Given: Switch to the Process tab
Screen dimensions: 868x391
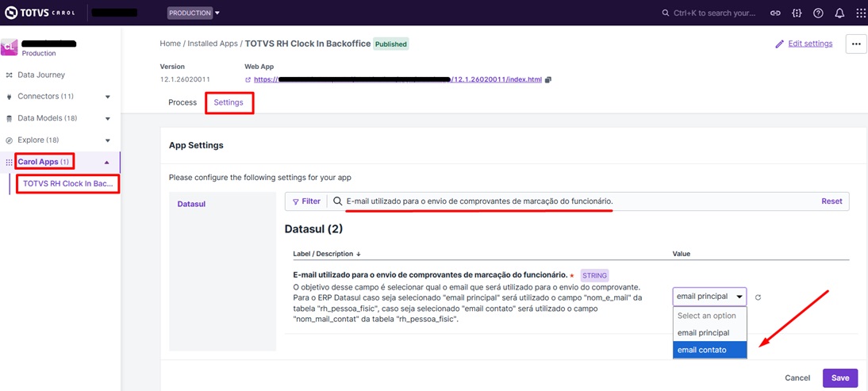Looking at the screenshot, I should (x=182, y=102).
